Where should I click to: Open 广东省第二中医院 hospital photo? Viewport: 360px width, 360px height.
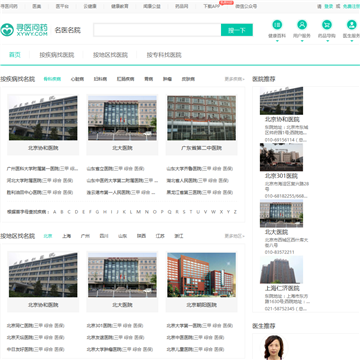tap(202, 118)
